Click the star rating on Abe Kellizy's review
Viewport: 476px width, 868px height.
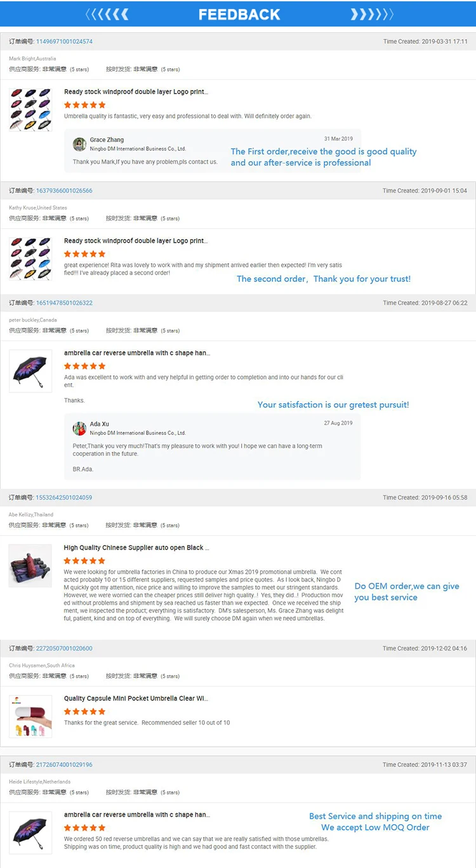tap(84, 560)
